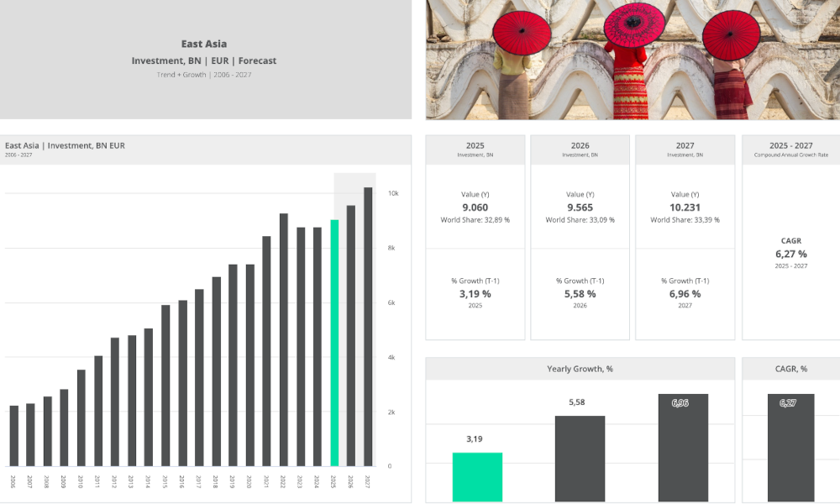
Task: Select the 5,58 bar in Yearly Growth chart
Action: (x=580, y=458)
